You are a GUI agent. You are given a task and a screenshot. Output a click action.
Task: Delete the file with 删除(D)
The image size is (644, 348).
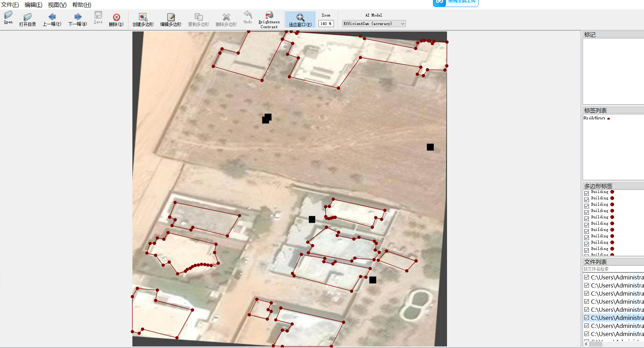point(116,20)
